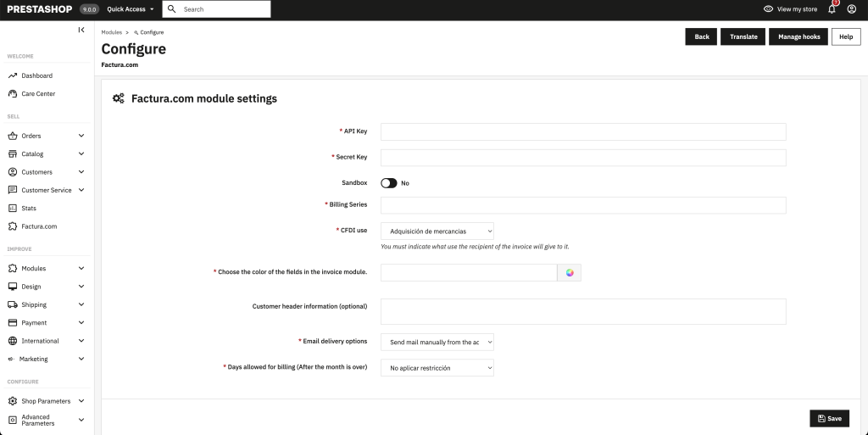The width and height of the screenshot is (868, 435).
Task: Expand the Shipping menu chevron
Action: click(81, 304)
